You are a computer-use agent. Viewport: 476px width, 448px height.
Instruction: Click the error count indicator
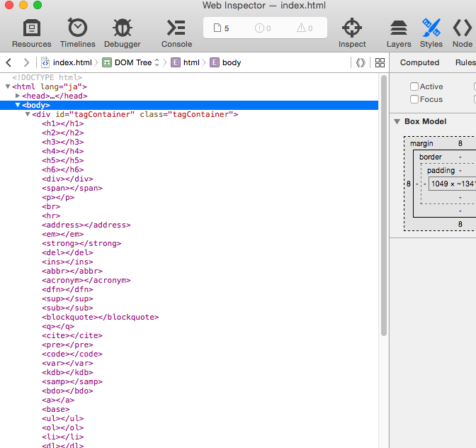tap(263, 28)
